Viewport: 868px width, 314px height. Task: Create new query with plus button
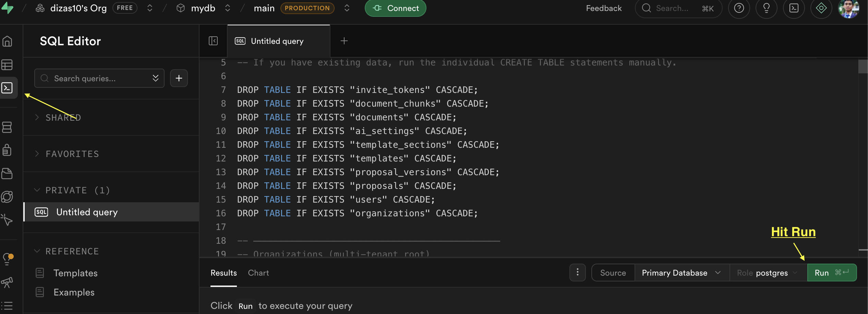point(179,78)
